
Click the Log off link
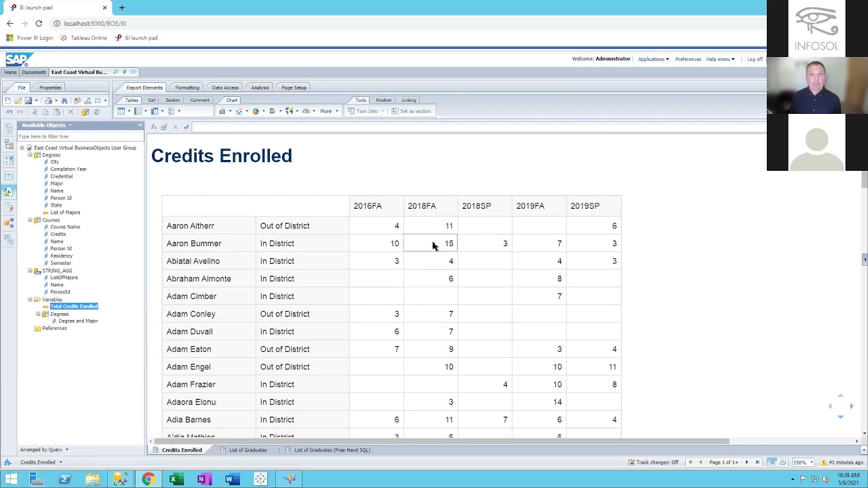tap(755, 59)
